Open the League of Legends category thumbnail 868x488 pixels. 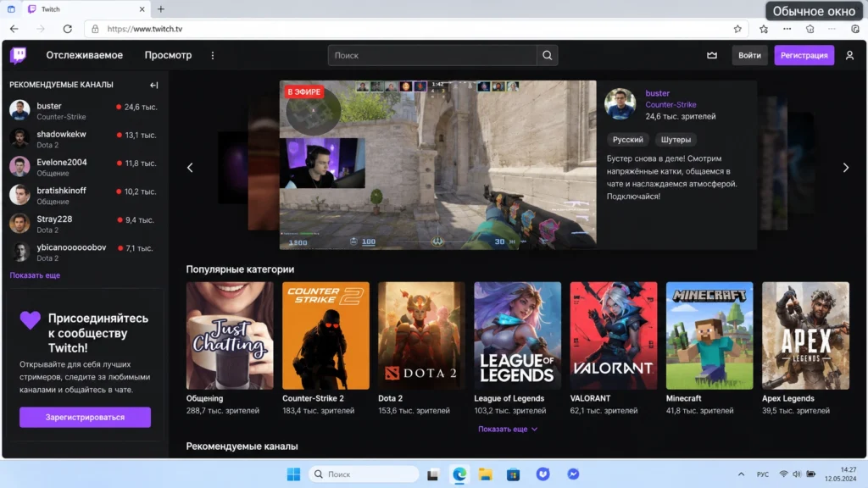pos(518,335)
